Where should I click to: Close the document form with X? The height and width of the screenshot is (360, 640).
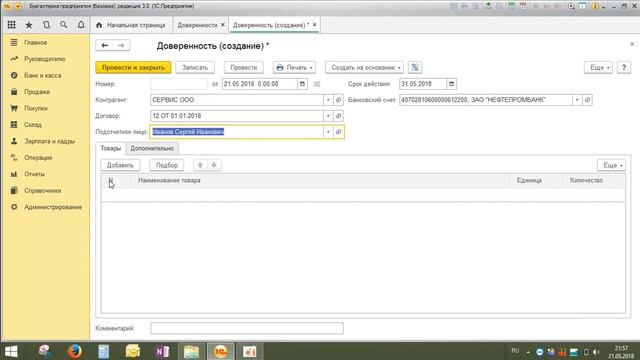click(632, 44)
